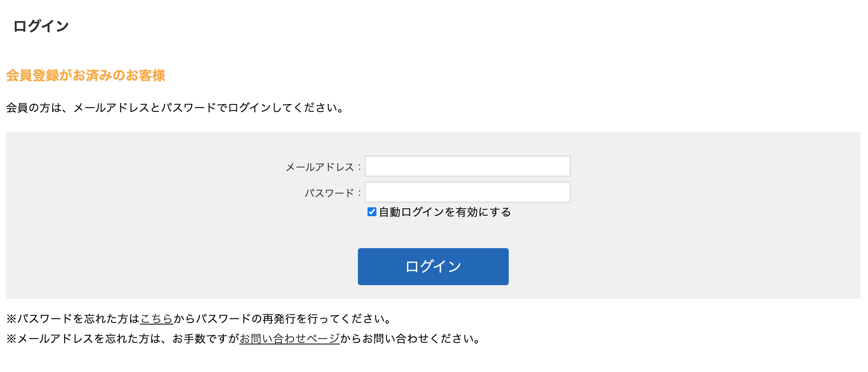Click the ログイン page title
The height and width of the screenshot is (372, 868).
[x=41, y=26]
